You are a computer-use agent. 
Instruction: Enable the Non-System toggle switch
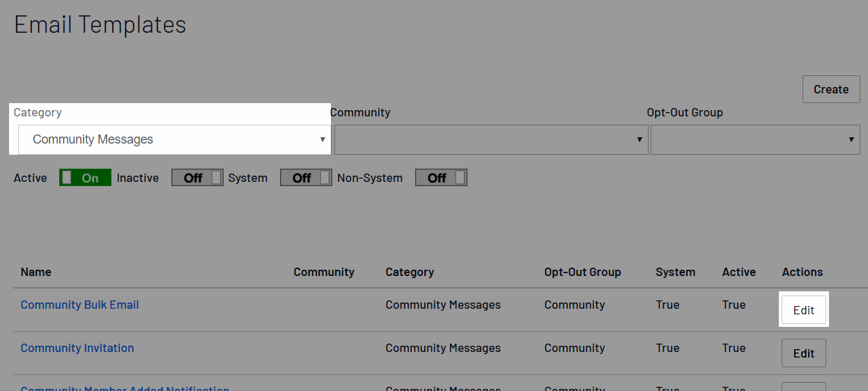pyautogui.click(x=441, y=178)
